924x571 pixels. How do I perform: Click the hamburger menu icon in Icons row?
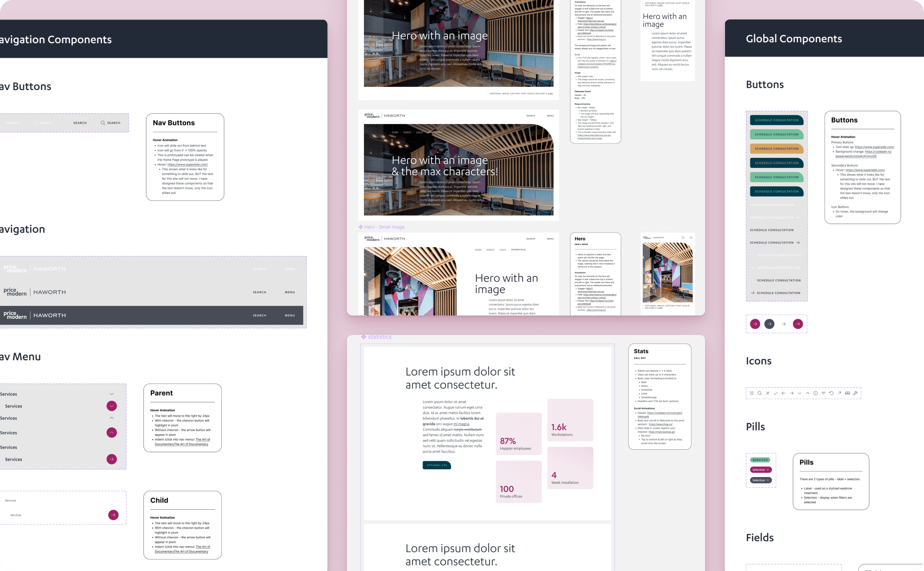pyautogui.click(x=752, y=393)
